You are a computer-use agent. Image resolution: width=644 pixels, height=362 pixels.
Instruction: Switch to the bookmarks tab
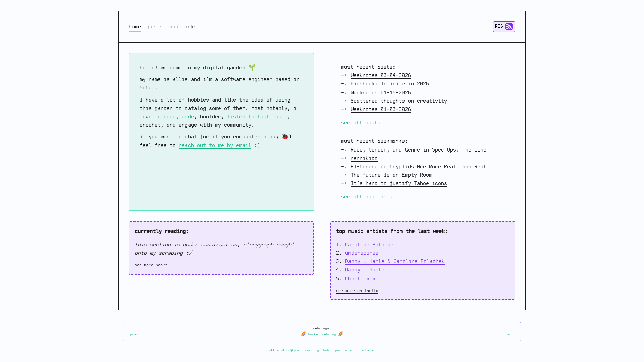point(183,27)
